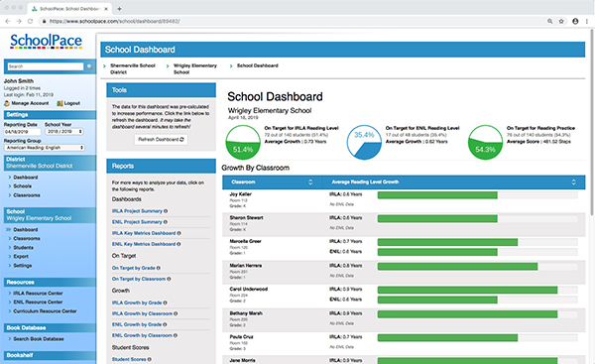The image size is (595, 364).
Task: Sort by the Classroom column arrows
Action: (310, 182)
